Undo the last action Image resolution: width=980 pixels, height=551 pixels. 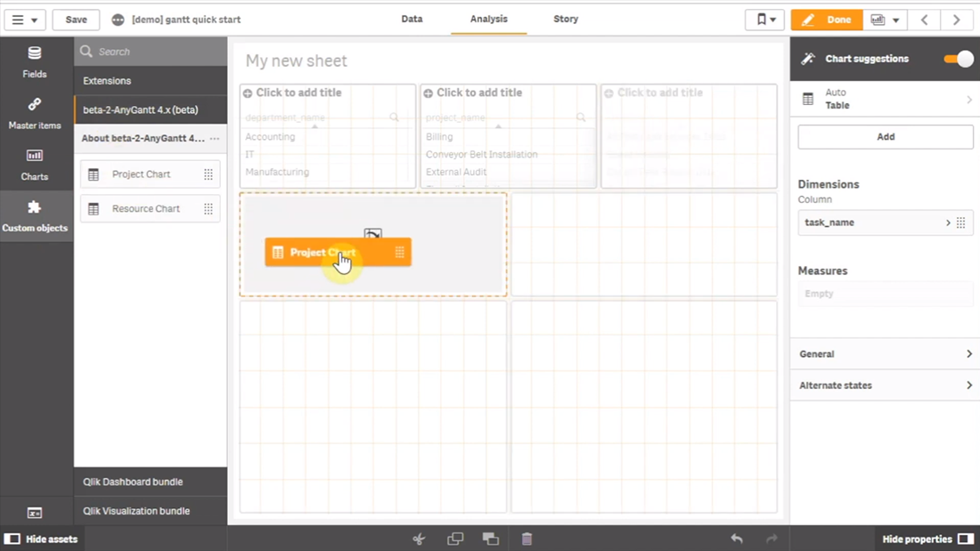(736, 539)
